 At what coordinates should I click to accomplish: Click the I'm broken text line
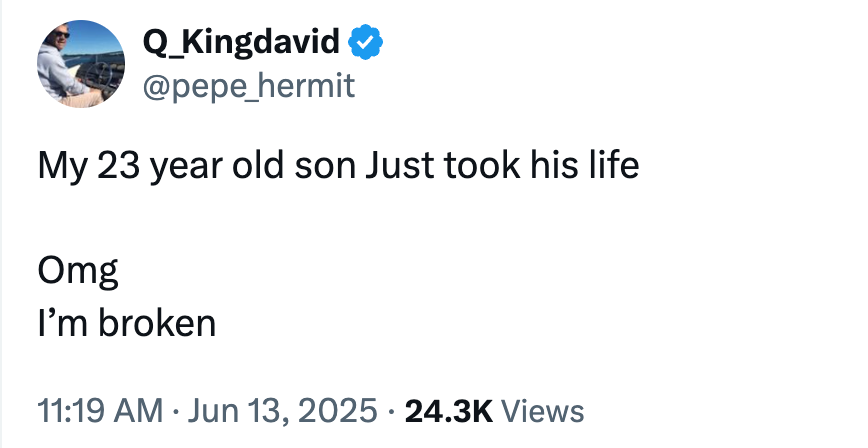coord(127,323)
